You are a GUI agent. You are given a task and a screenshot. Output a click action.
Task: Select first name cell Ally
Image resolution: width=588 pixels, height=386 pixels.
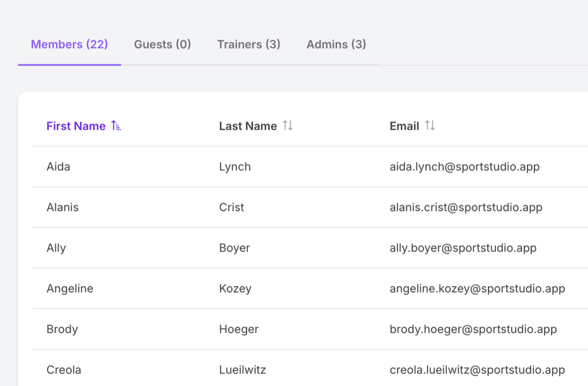pos(56,248)
